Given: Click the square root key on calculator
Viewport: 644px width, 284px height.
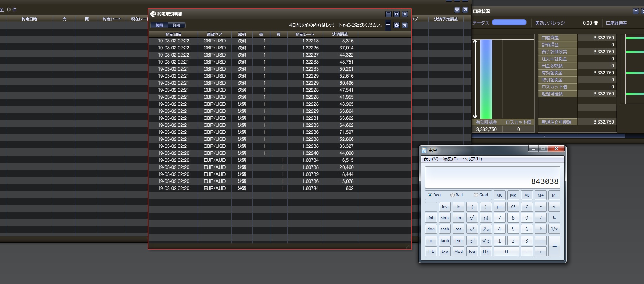Looking at the screenshot, I should click(x=554, y=207).
